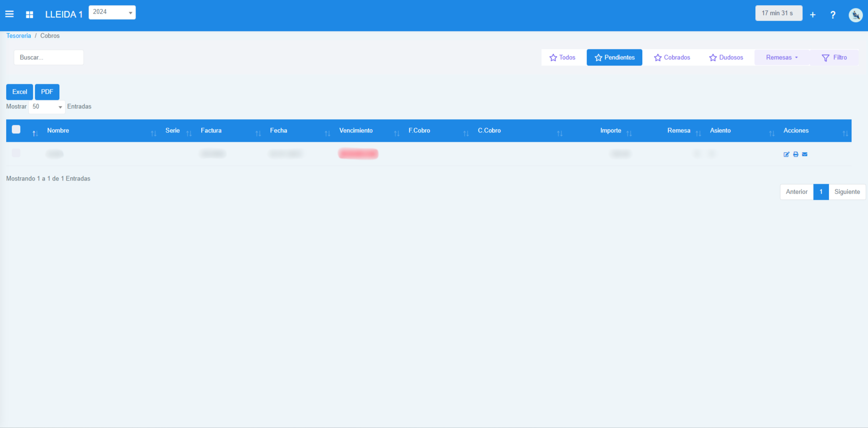Expand the Remesas dropdown menu
The height and width of the screenshot is (428, 868).
pos(781,58)
